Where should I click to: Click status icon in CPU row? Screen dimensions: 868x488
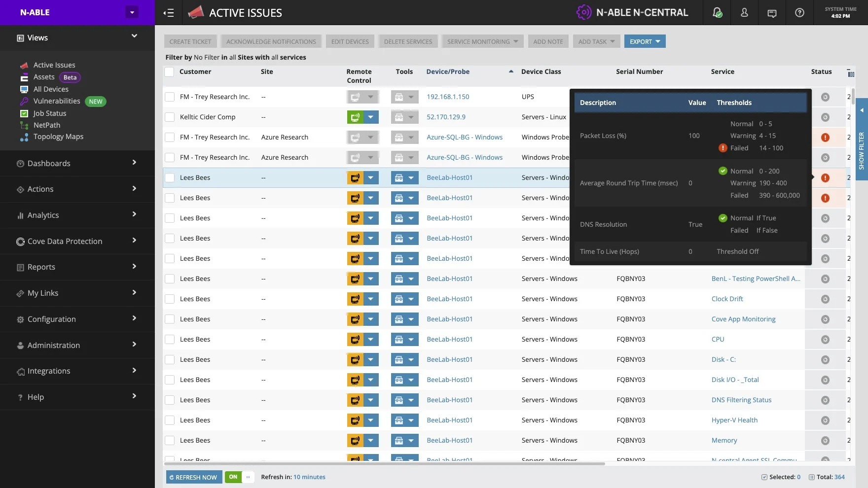point(825,340)
